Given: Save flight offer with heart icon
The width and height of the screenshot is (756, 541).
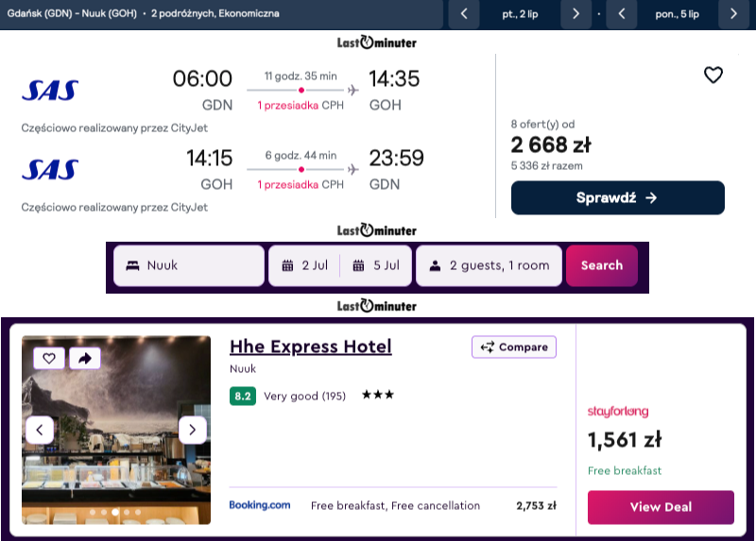Looking at the screenshot, I should (713, 76).
